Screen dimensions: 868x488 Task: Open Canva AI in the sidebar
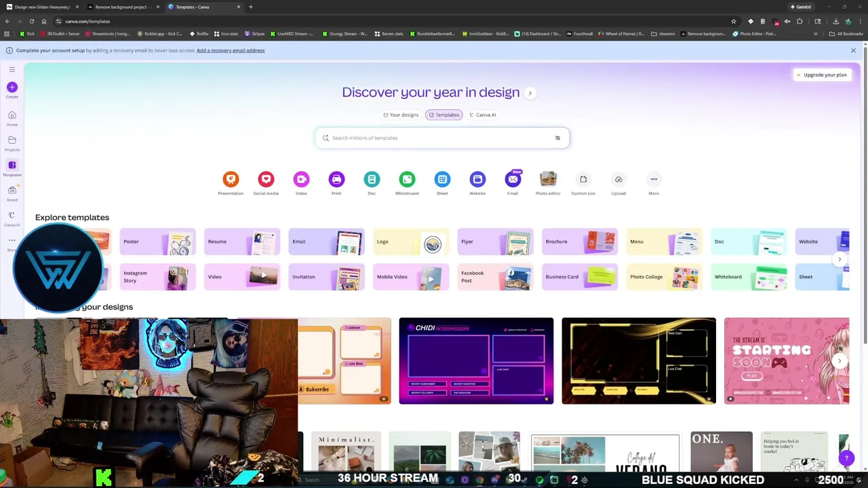pos(12,219)
